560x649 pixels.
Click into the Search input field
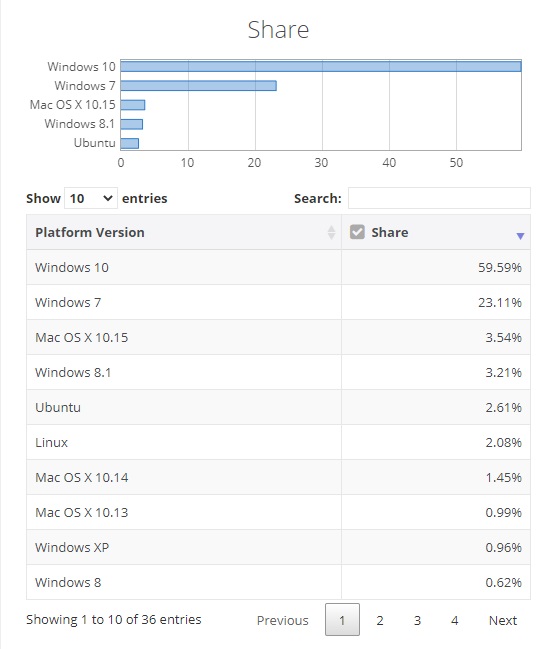[439, 198]
